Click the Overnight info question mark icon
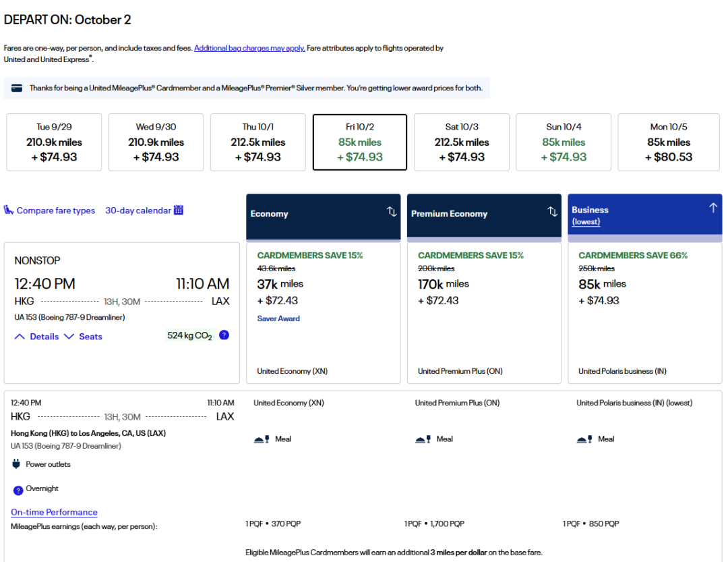The image size is (728, 562). (x=18, y=490)
